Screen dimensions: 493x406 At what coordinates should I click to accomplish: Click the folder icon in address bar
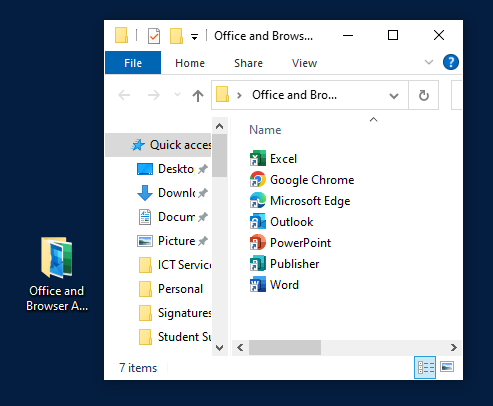[x=222, y=94]
